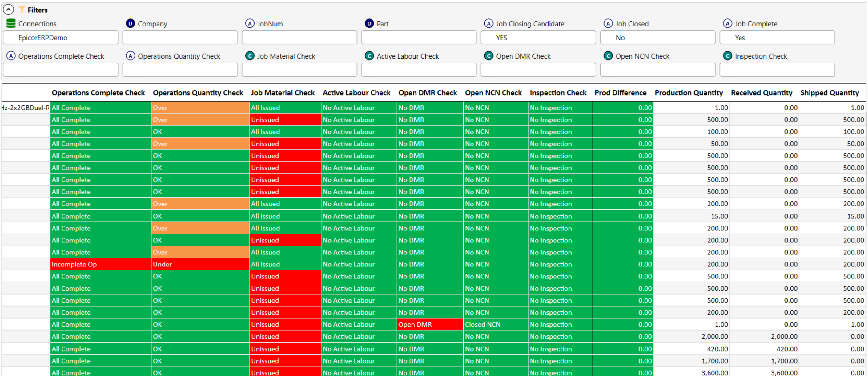Viewport: 868px width, 378px height.
Task: Select the red Open DMR cell
Action: [430, 324]
